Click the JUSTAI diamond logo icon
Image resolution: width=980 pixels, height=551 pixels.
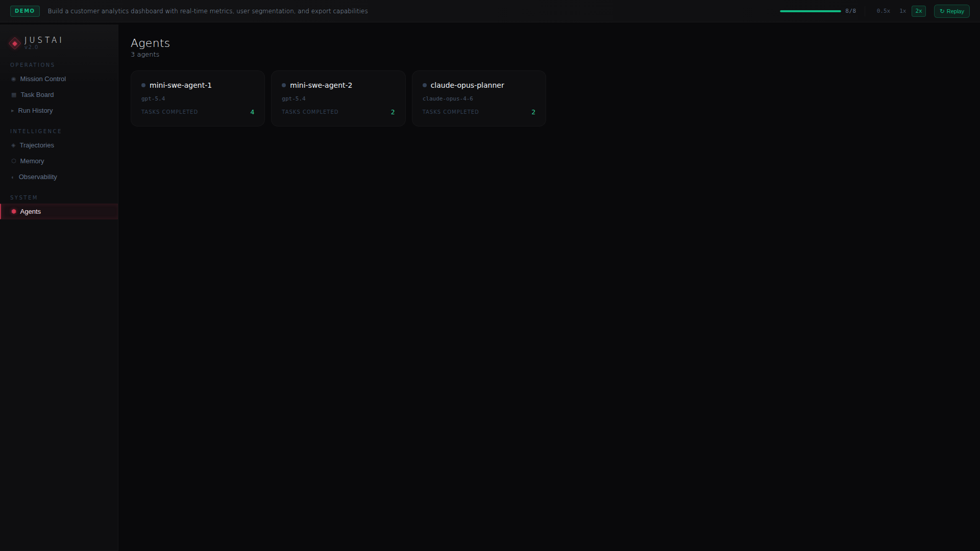(x=15, y=43)
